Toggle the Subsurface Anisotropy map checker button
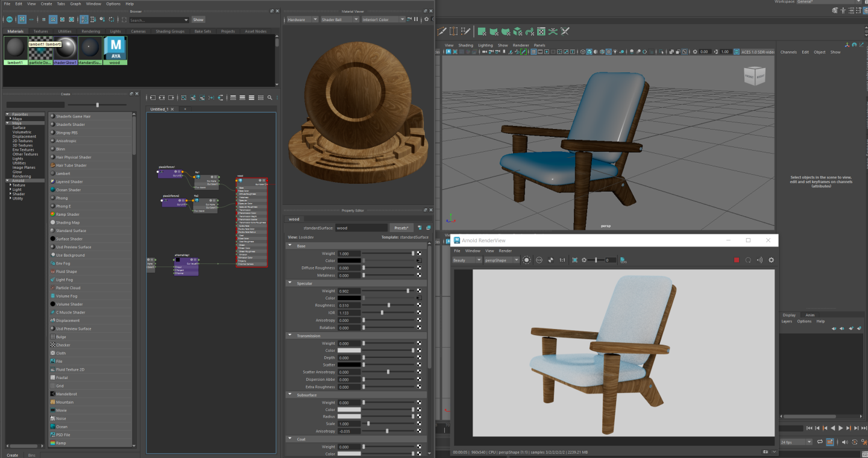 [x=419, y=431]
